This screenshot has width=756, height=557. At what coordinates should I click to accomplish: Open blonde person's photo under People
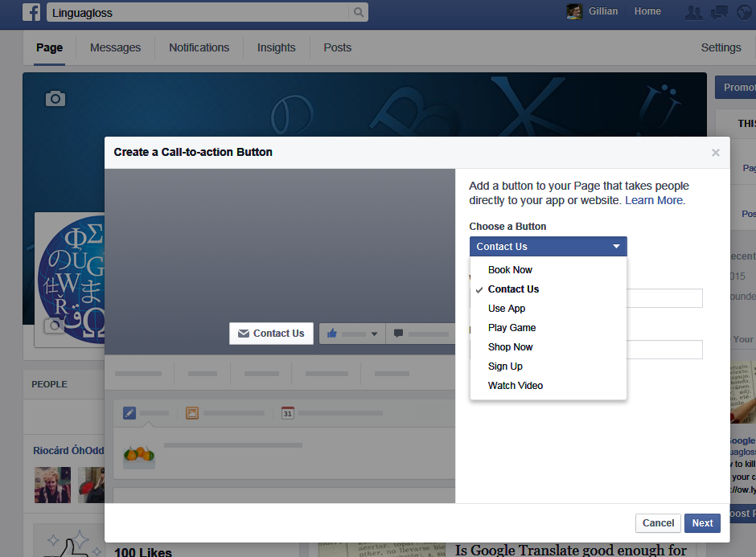click(x=52, y=485)
